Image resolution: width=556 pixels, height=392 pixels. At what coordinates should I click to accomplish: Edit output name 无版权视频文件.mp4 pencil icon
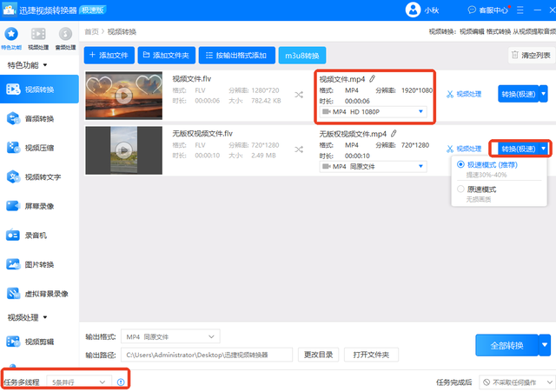coord(394,133)
